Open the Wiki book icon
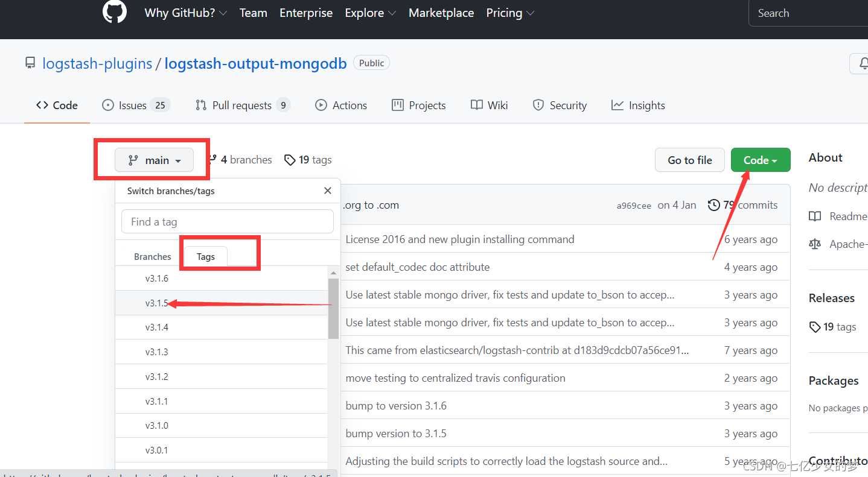Viewport: 868px width, 477px height. pos(476,105)
